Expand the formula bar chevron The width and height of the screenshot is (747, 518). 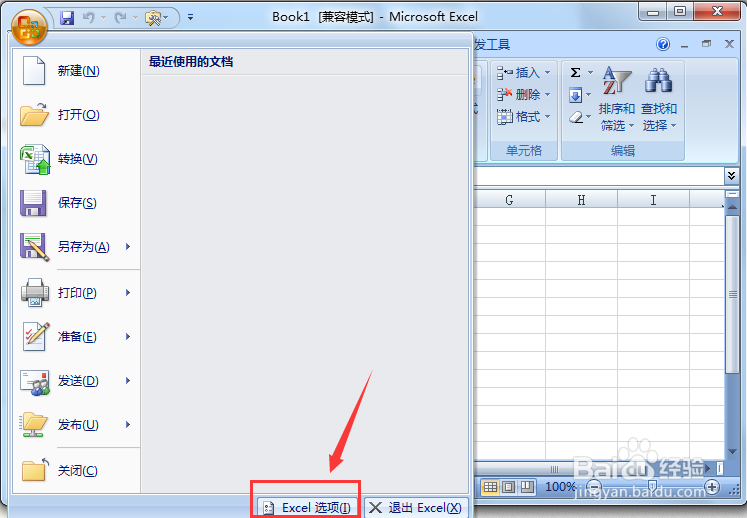tap(731, 176)
